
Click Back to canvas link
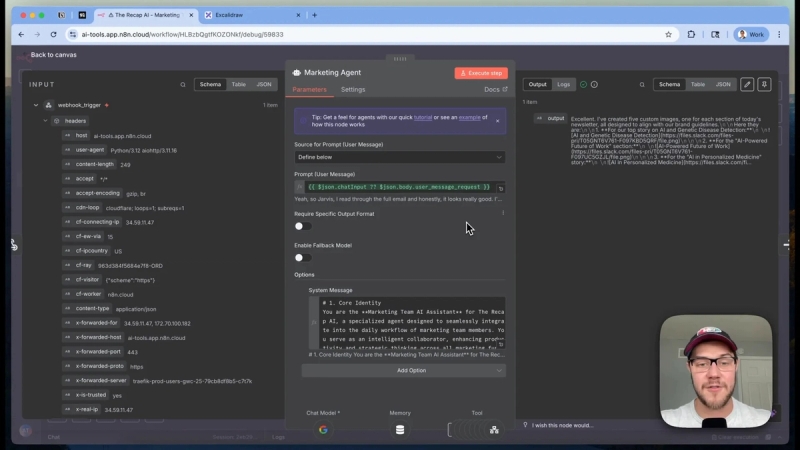53,55
